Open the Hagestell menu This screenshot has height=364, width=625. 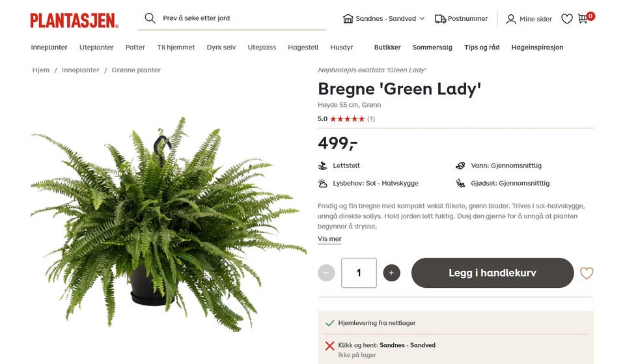[303, 47]
